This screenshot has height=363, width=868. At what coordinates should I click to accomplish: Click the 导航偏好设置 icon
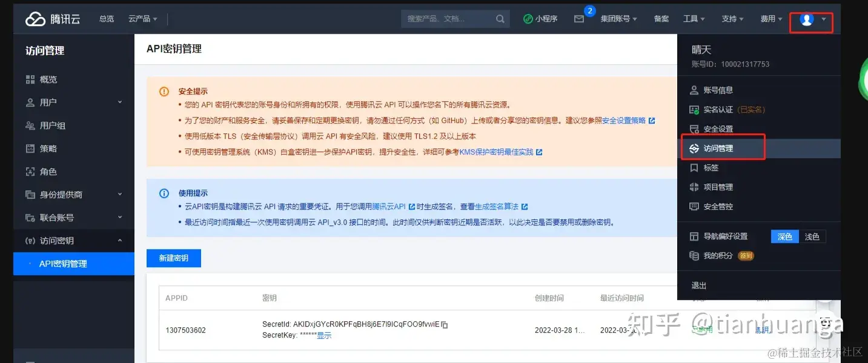tap(694, 236)
